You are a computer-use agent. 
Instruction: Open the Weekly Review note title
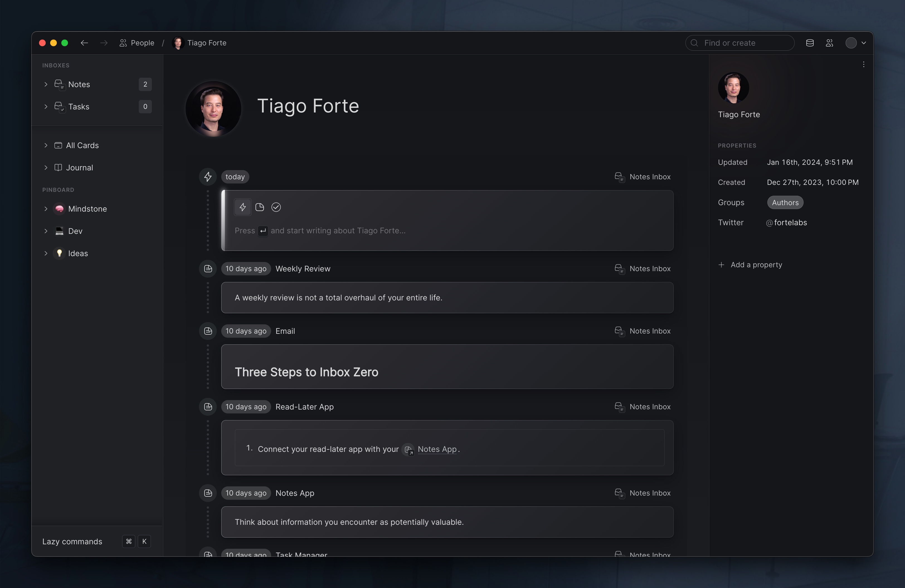point(303,269)
